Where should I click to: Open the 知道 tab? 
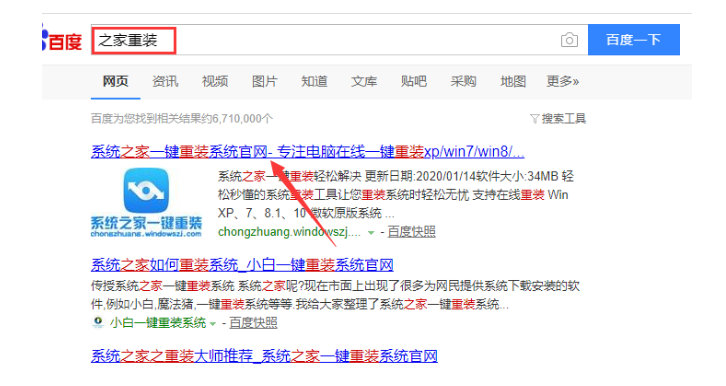click(x=314, y=81)
